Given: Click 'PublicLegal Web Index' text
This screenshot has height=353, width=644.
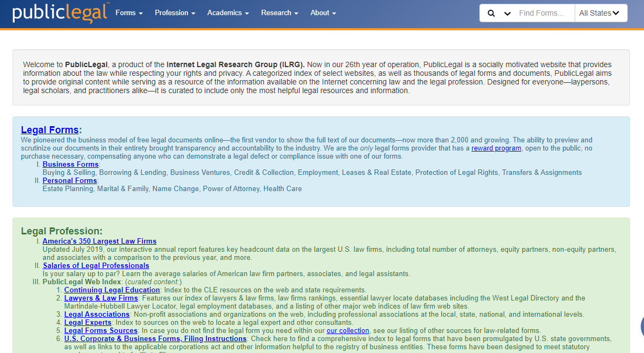Looking at the screenshot, I should (x=82, y=282).
